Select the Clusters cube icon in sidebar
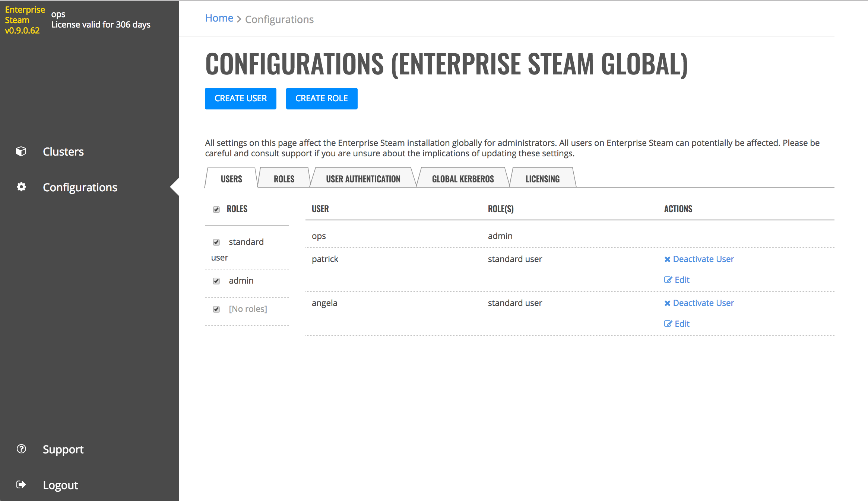This screenshot has height=501, width=868. point(21,151)
